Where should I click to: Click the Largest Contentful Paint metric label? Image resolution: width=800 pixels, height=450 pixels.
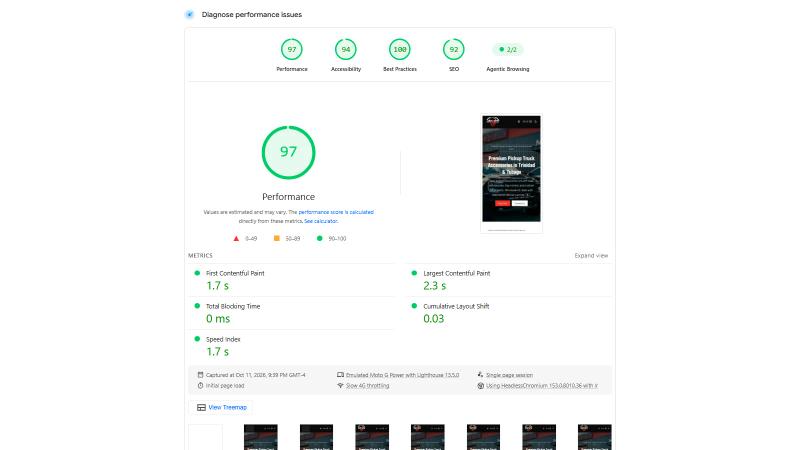457,273
